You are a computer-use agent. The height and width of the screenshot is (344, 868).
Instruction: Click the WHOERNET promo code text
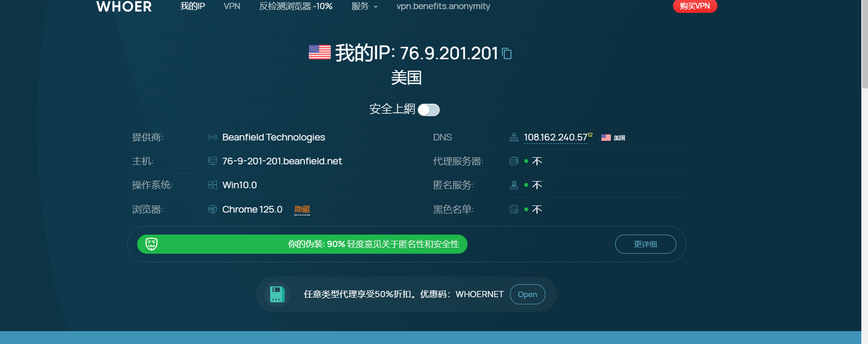479,294
